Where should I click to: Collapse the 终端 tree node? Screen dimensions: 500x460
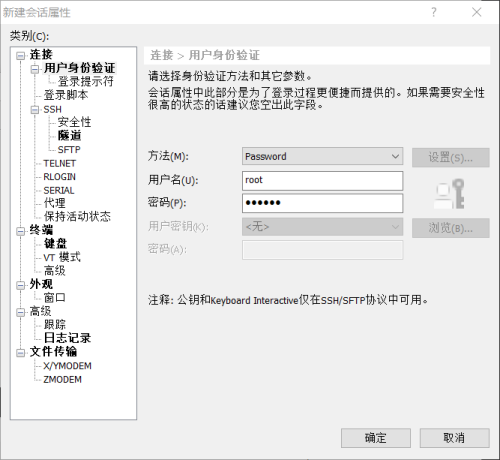pos(21,231)
